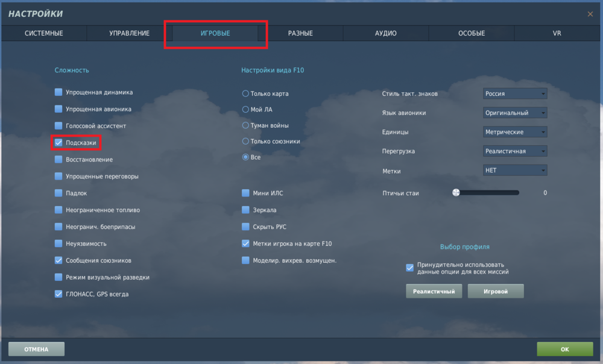Select the Все radio button

[245, 157]
